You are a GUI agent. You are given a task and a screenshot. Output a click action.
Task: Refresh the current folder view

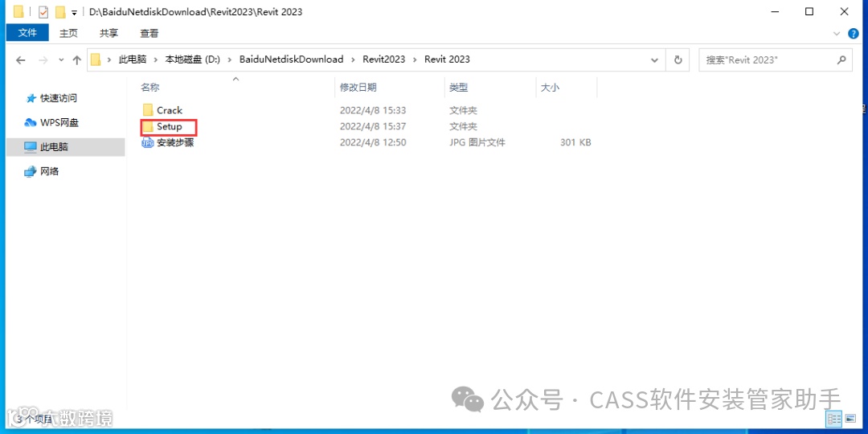point(678,60)
